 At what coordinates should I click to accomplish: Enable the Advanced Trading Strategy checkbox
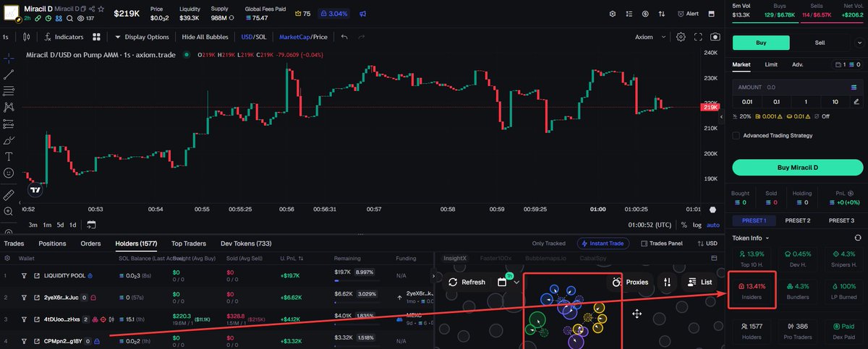pos(736,135)
